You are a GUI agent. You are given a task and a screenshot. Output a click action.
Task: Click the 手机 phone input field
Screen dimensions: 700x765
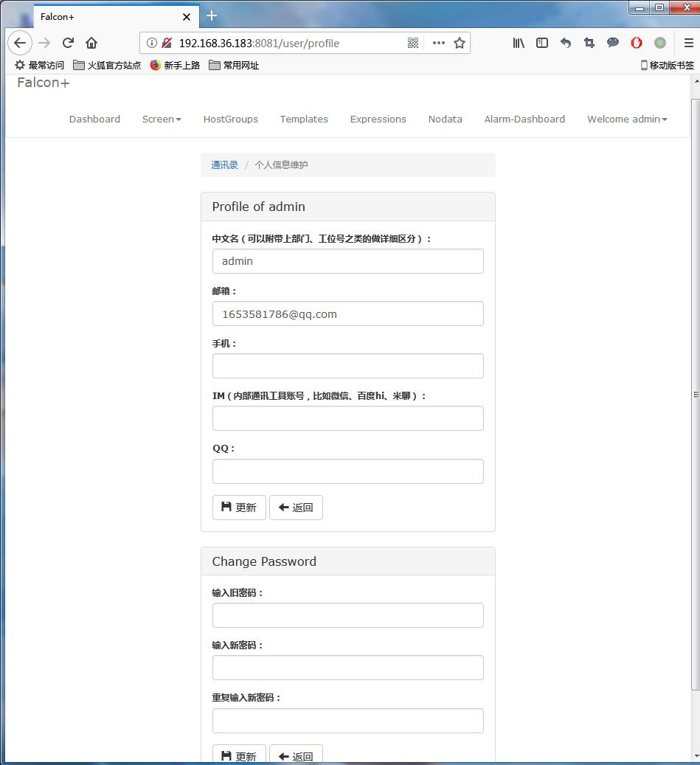point(347,366)
